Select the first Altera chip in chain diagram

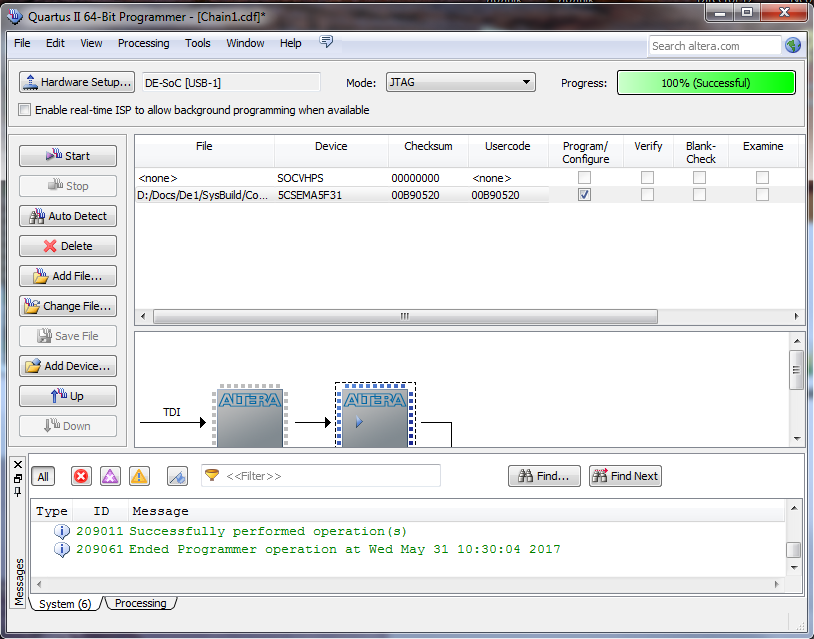[x=250, y=415]
